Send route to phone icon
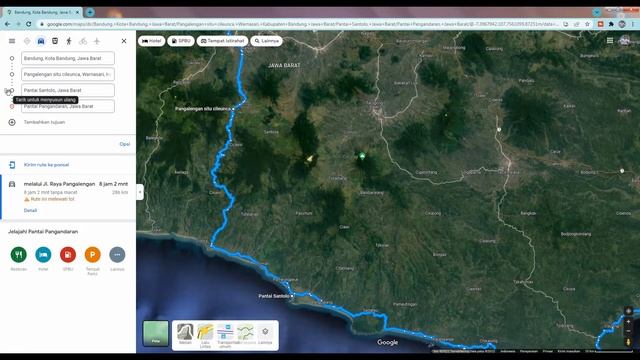The image size is (640, 360). [12, 165]
